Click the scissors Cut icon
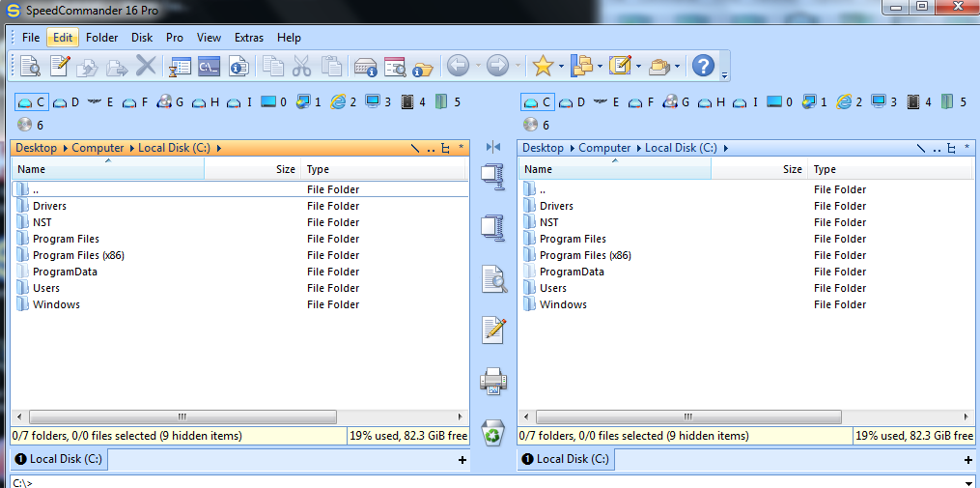Image resolution: width=980 pixels, height=488 pixels. coord(301,66)
